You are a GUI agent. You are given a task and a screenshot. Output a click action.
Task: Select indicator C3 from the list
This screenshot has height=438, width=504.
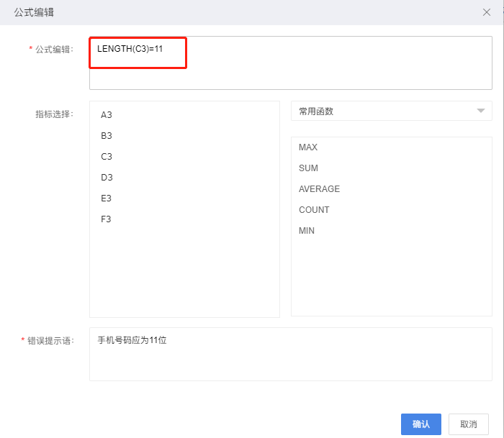tap(107, 156)
